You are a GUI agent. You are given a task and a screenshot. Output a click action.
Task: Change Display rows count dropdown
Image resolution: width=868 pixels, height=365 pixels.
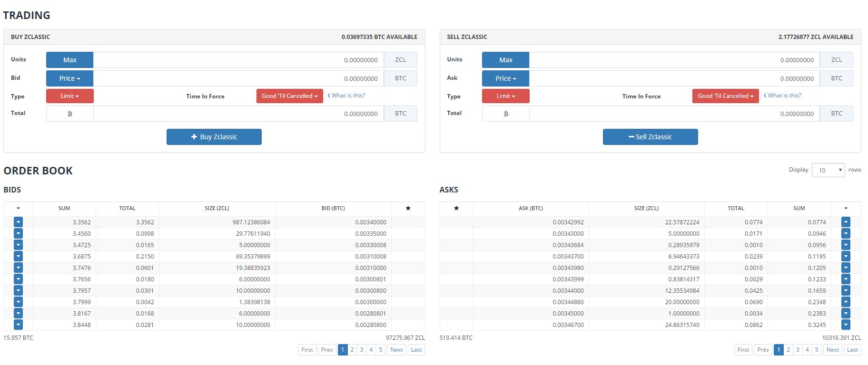829,170
